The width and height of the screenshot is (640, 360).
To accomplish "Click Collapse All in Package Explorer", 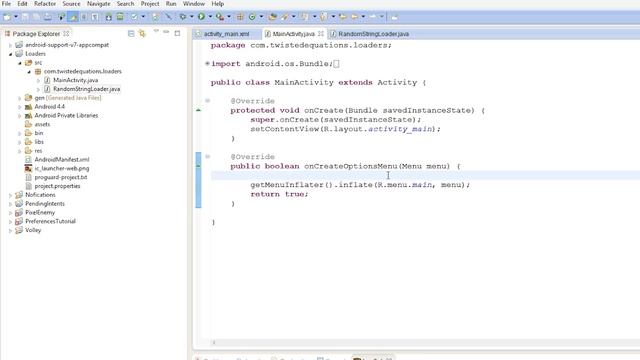I will [x=131, y=33].
